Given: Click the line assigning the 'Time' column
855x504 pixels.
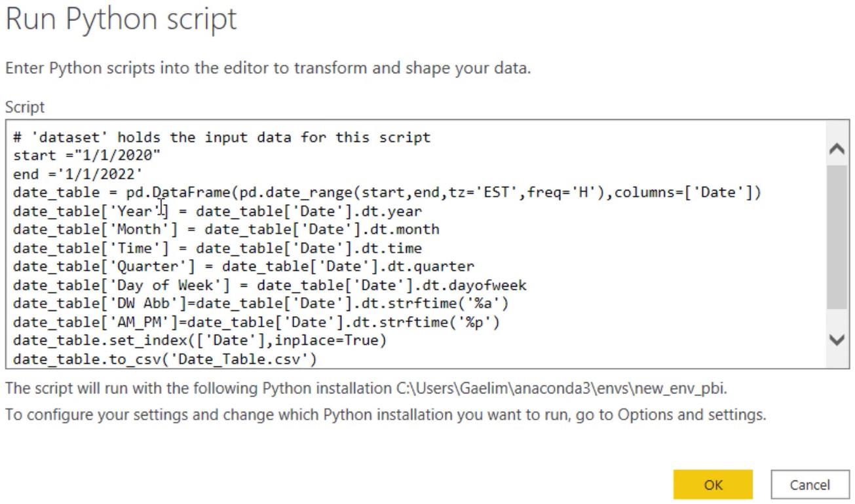Looking at the screenshot, I should click(x=217, y=248).
